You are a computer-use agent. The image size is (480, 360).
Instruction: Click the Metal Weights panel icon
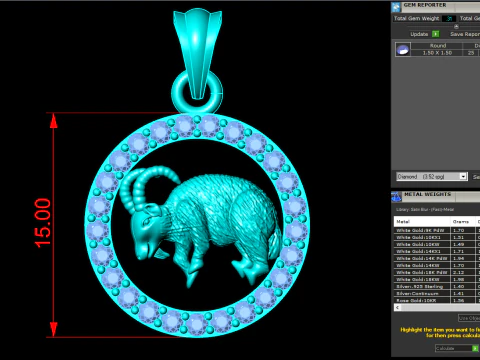tap(396, 197)
